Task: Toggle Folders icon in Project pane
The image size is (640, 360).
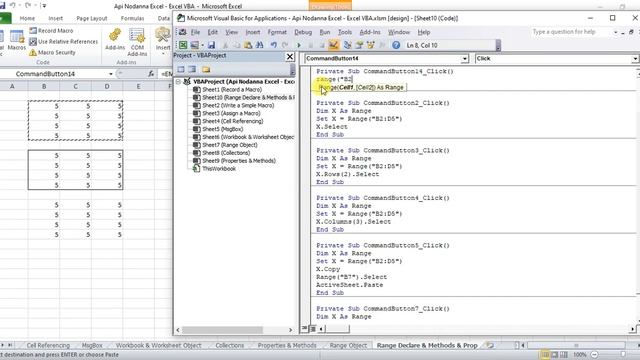Action: pos(206,69)
